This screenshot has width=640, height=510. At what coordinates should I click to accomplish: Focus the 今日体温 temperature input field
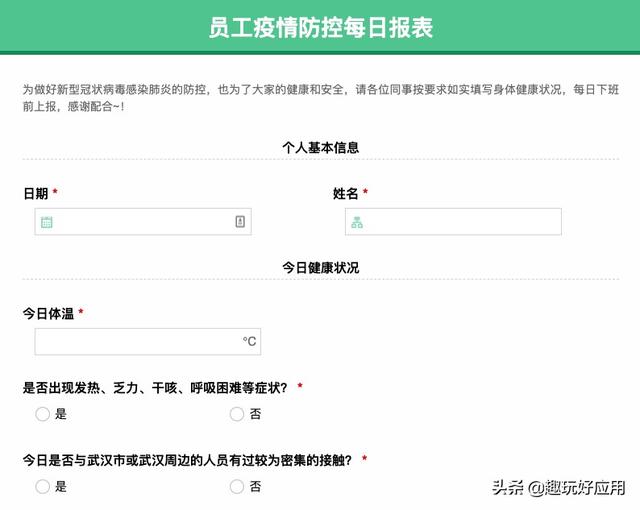tap(148, 341)
